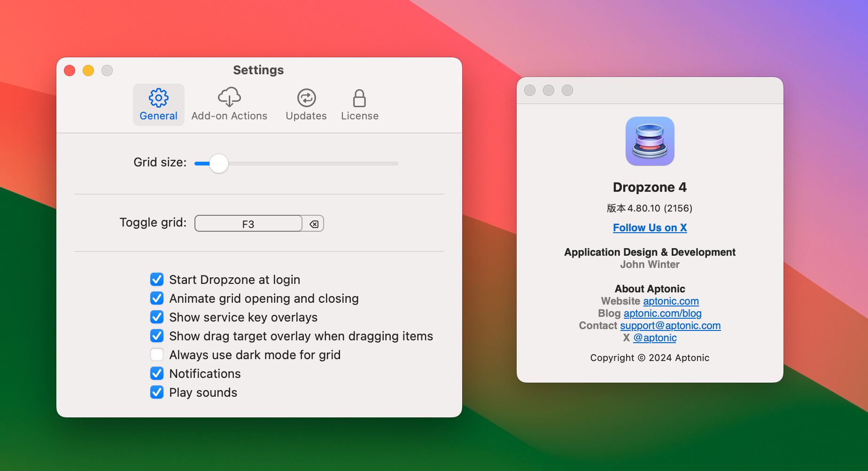The width and height of the screenshot is (868, 471).
Task: Click the Toggle grid F3 shortcut field
Action: pos(248,224)
